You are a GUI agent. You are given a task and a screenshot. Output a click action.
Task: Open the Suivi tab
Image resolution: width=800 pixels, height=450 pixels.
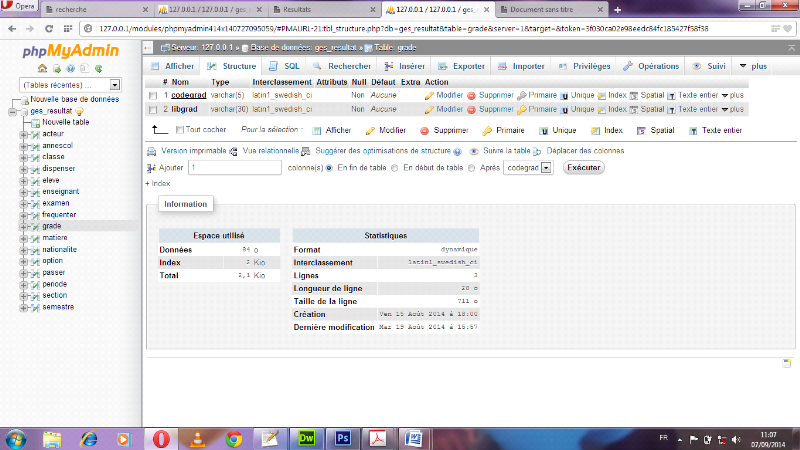709,66
